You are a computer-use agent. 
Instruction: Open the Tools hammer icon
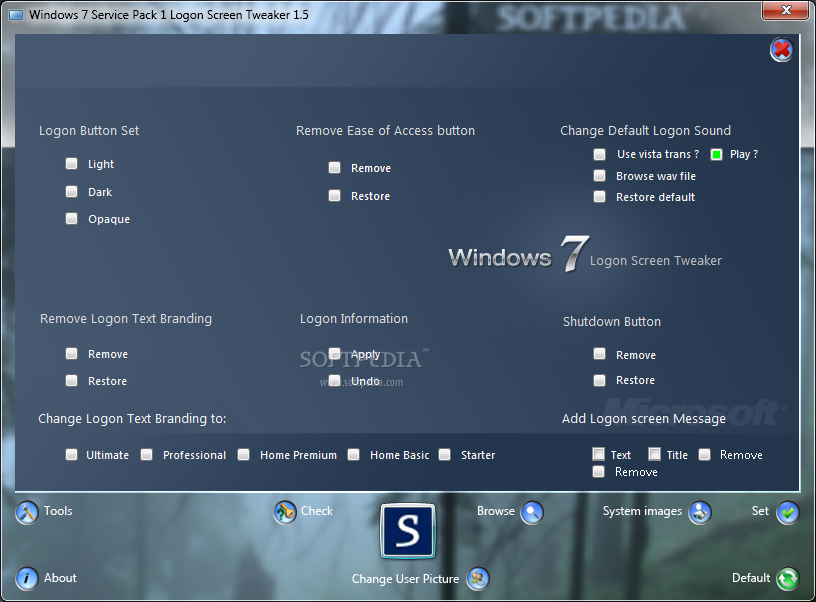pos(27,513)
